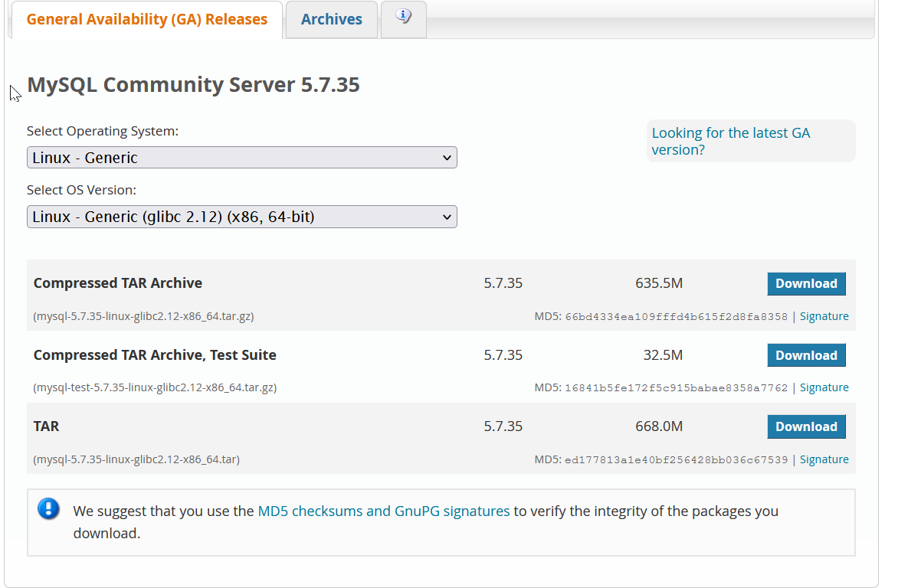Click the 32.5M size value
This screenshot has height=588, width=921.
663,355
